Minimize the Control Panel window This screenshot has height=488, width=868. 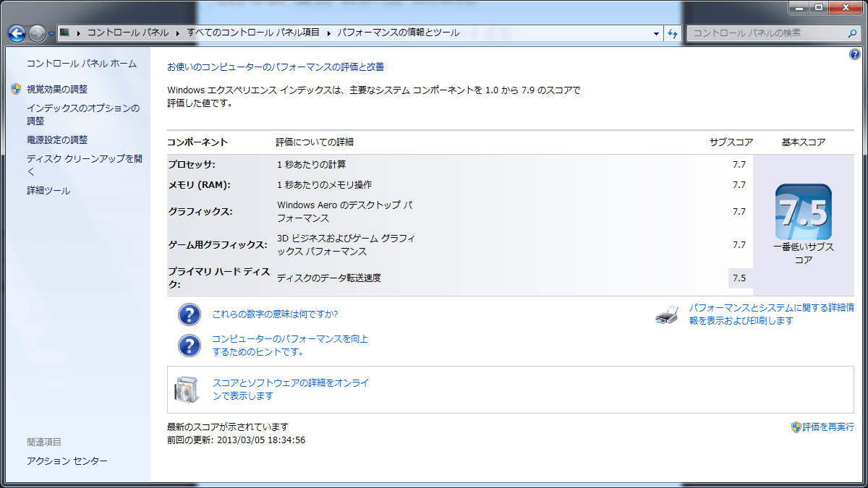(x=799, y=7)
